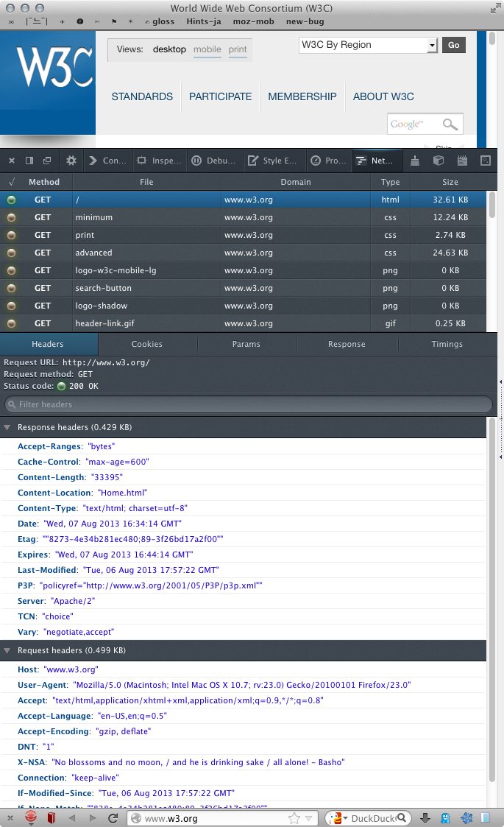This screenshot has width=504, height=827.
Task: Sort requests by Size column
Action: click(x=450, y=182)
